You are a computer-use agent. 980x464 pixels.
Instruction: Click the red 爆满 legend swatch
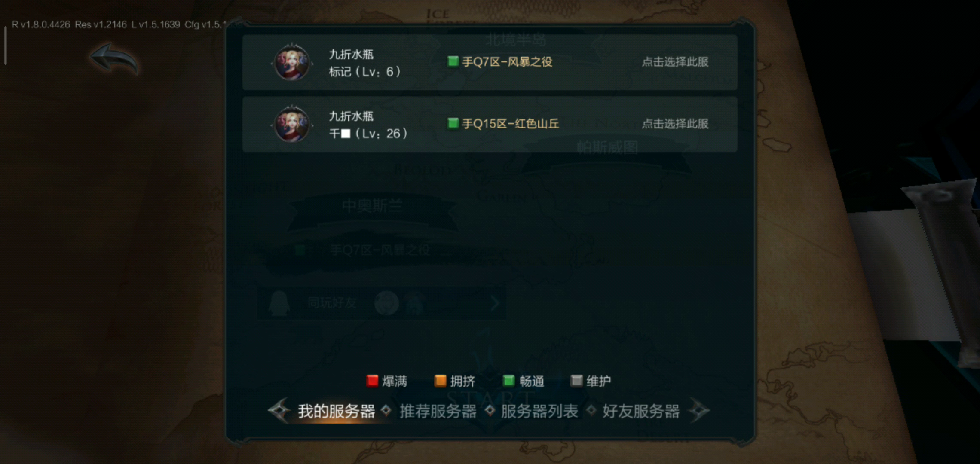(x=372, y=381)
